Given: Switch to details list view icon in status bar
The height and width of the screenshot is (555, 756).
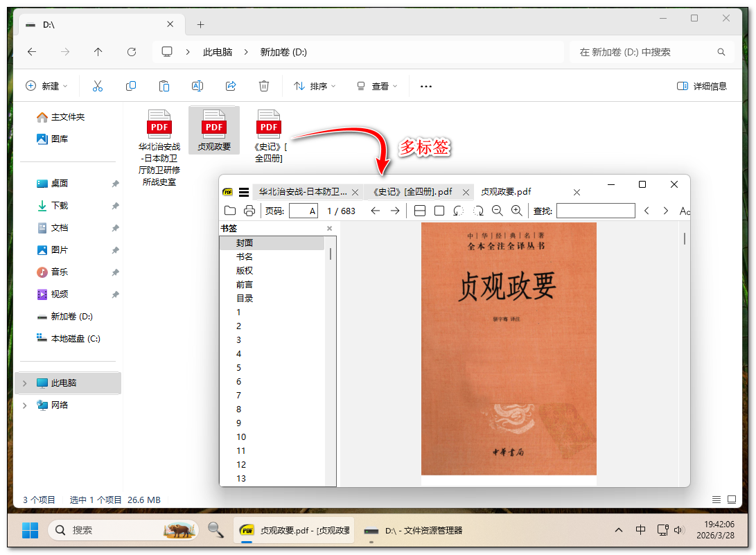Looking at the screenshot, I should coord(717,500).
